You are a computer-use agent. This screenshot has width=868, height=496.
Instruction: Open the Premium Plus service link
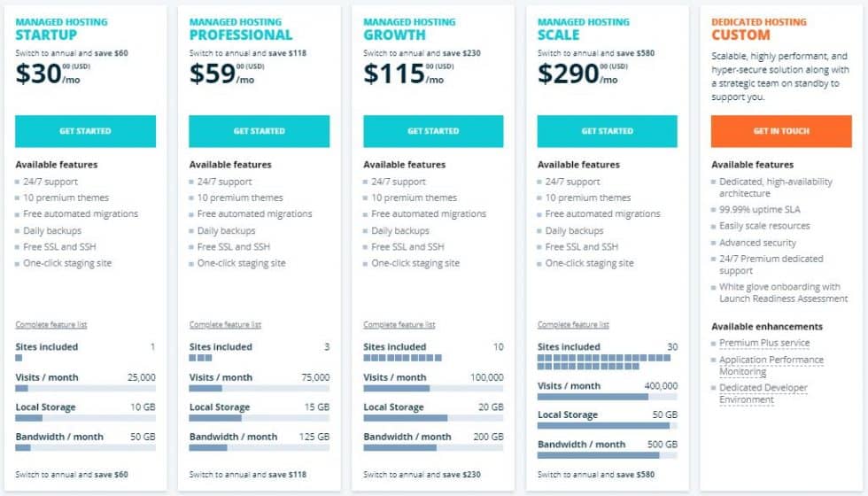coord(764,343)
